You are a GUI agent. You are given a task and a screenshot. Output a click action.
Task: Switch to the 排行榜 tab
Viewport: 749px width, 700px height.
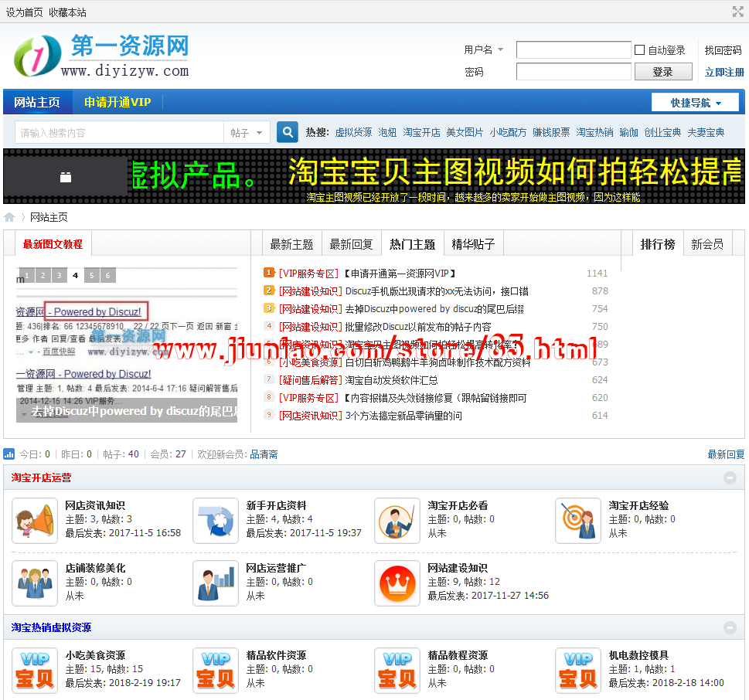(658, 244)
